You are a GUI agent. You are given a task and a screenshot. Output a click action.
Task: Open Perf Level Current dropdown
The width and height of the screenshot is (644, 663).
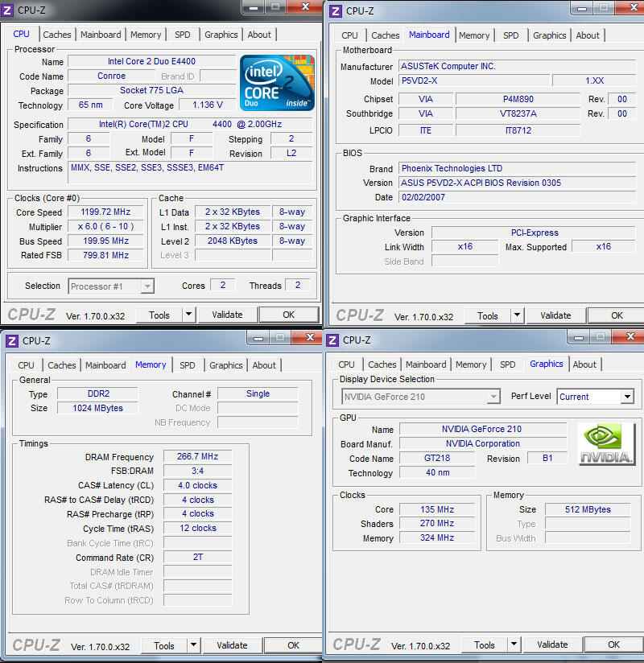[x=595, y=397]
